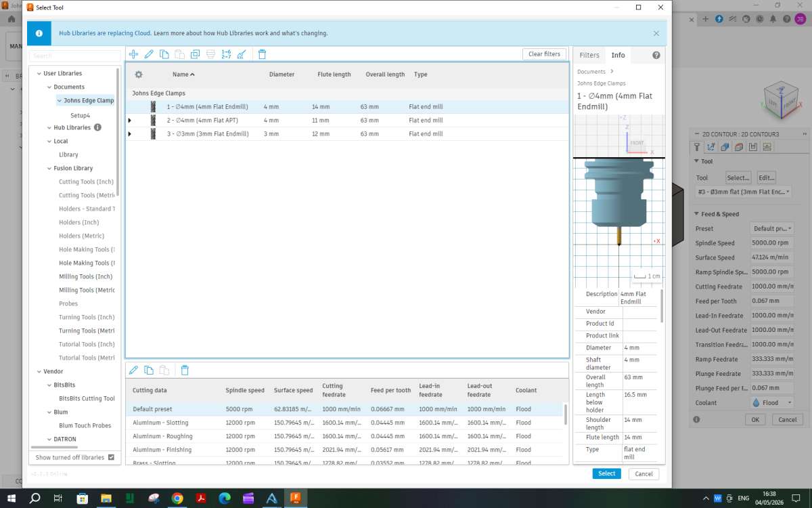Screen dimensions: 812x508
Task: Click the cutting data list vertical scrollbar
Action: pyautogui.click(x=566, y=414)
